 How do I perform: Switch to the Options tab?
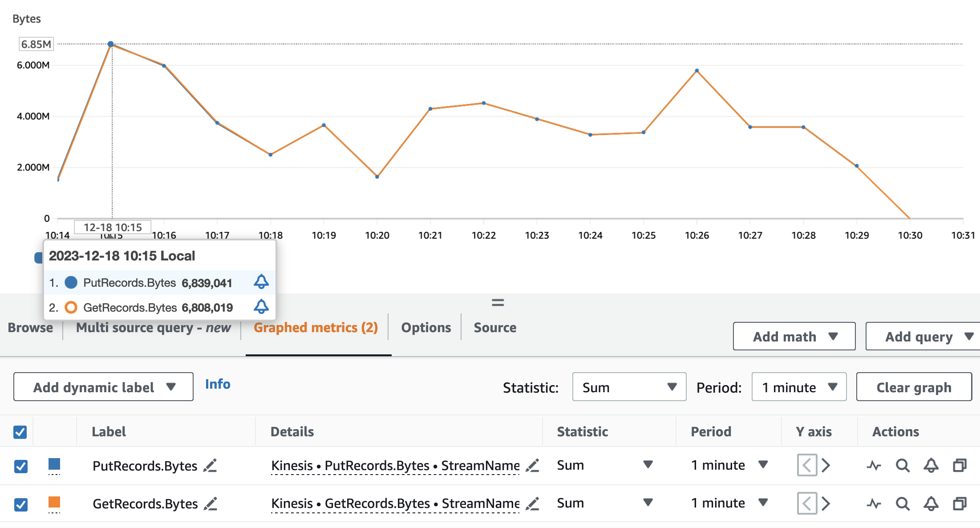coord(426,328)
